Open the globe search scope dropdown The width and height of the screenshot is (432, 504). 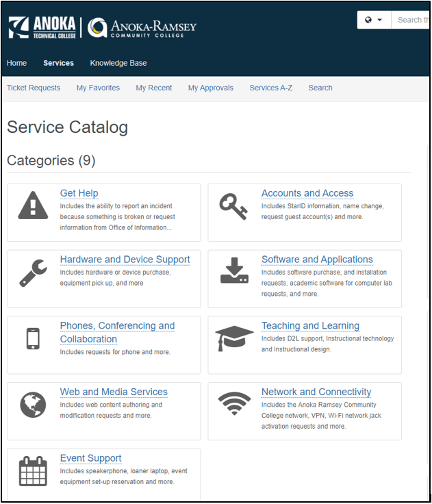(x=373, y=20)
